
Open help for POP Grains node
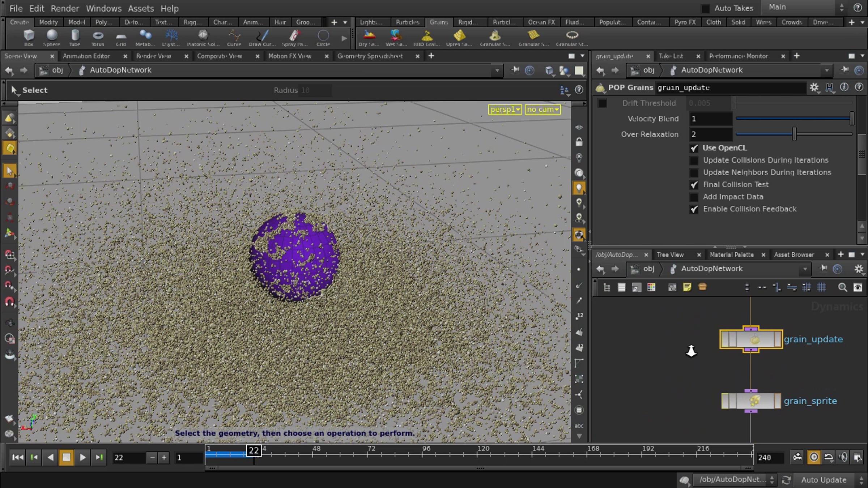point(859,87)
